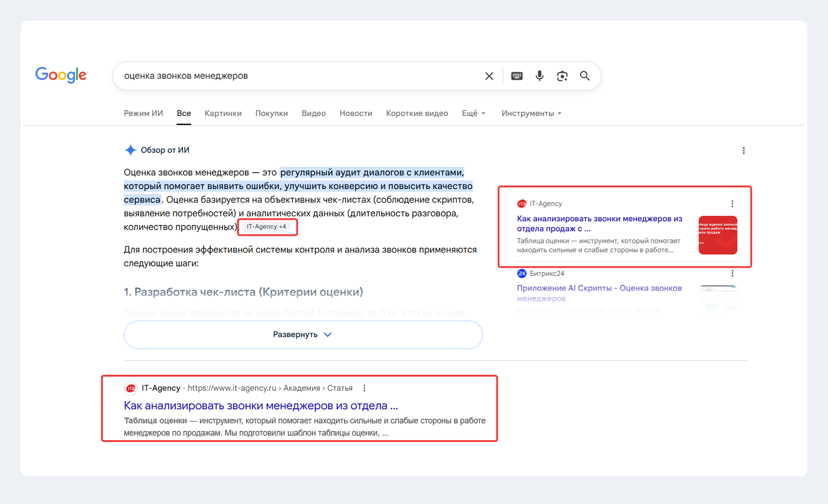
Task: Click IT-Agency name in source card
Action: click(546, 204)
